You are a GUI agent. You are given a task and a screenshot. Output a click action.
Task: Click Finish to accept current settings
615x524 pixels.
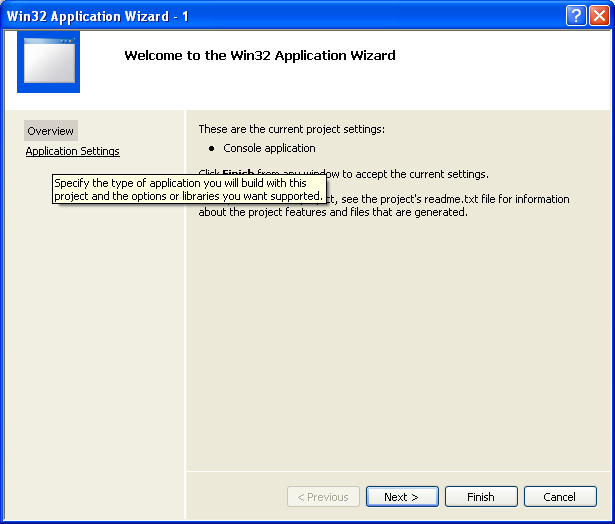481,497
